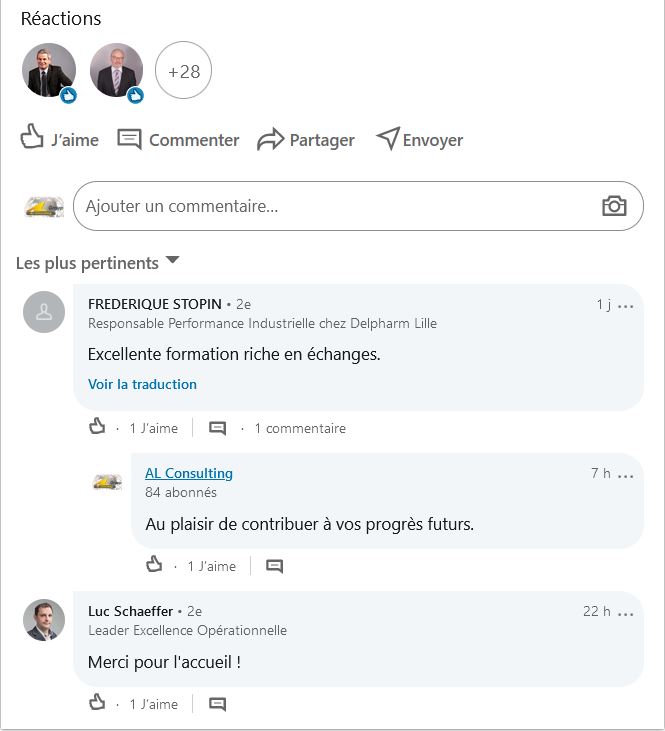Image resolution: width=665 pixels, height=731 pixels.
Task: Reply to Luc Schaeffer's comment
Action: (217, 704)
